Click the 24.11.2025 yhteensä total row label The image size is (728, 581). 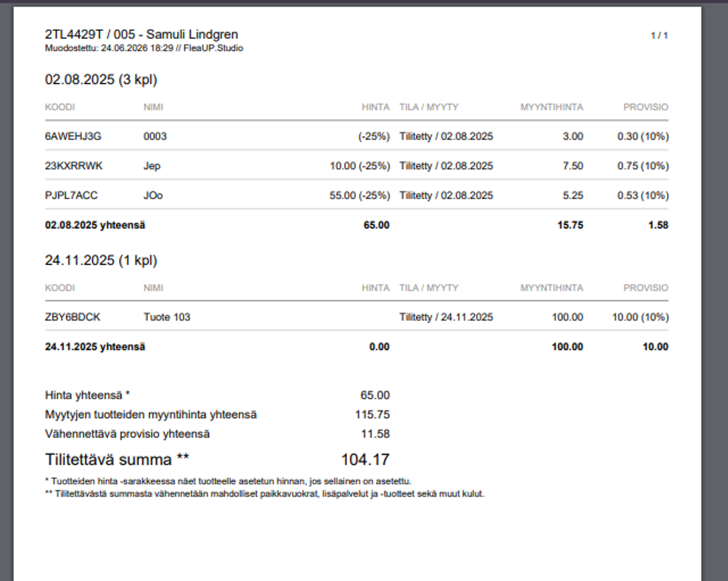95,347
